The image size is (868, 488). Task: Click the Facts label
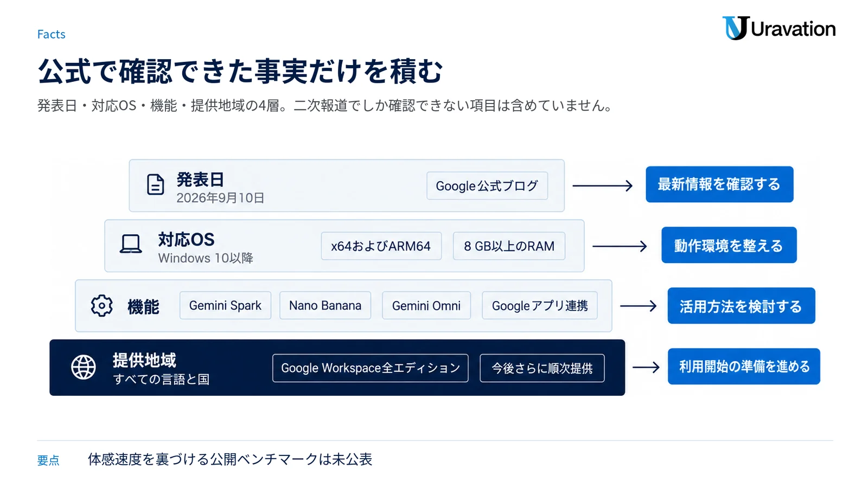pos(52,34)
